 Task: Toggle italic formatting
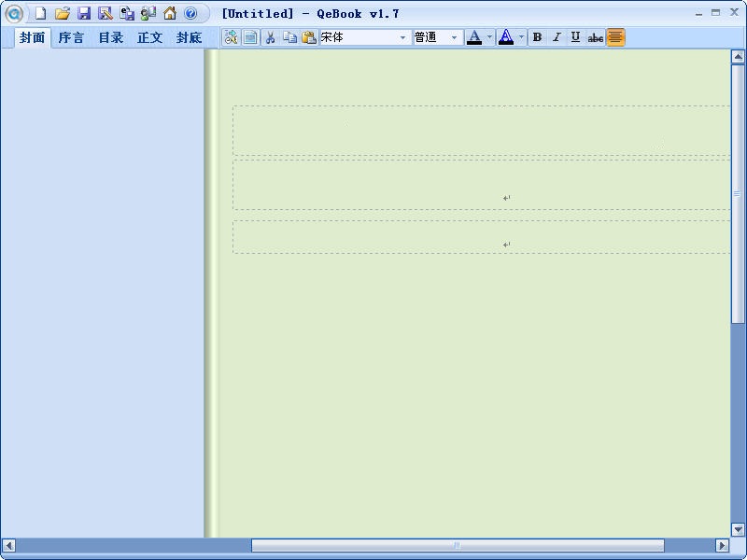tap(557, 37)
